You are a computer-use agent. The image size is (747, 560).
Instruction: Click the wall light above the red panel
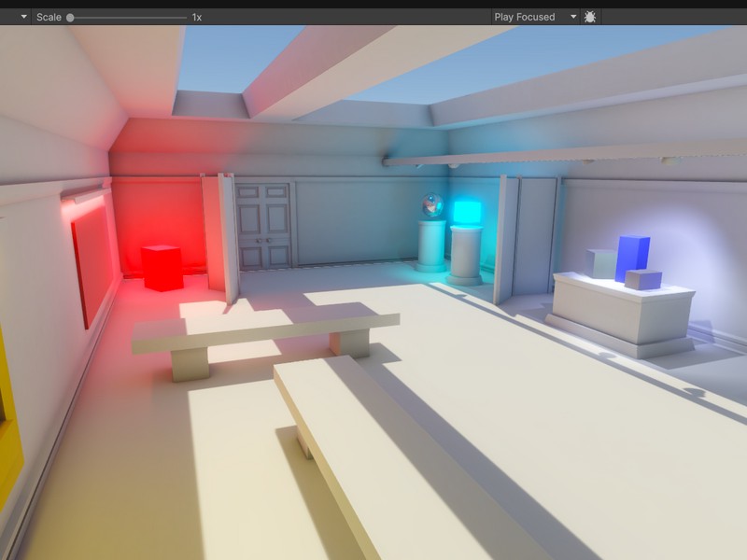[x=82, y=196]
